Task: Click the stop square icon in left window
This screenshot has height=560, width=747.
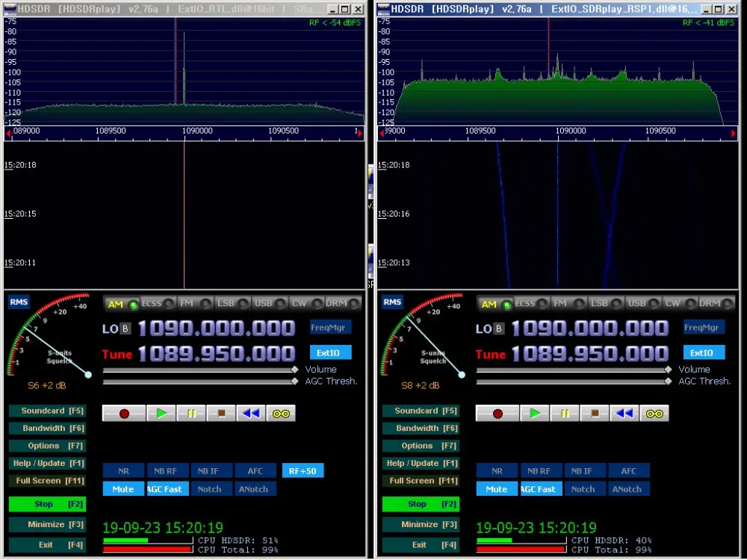Action: [221, 414]
